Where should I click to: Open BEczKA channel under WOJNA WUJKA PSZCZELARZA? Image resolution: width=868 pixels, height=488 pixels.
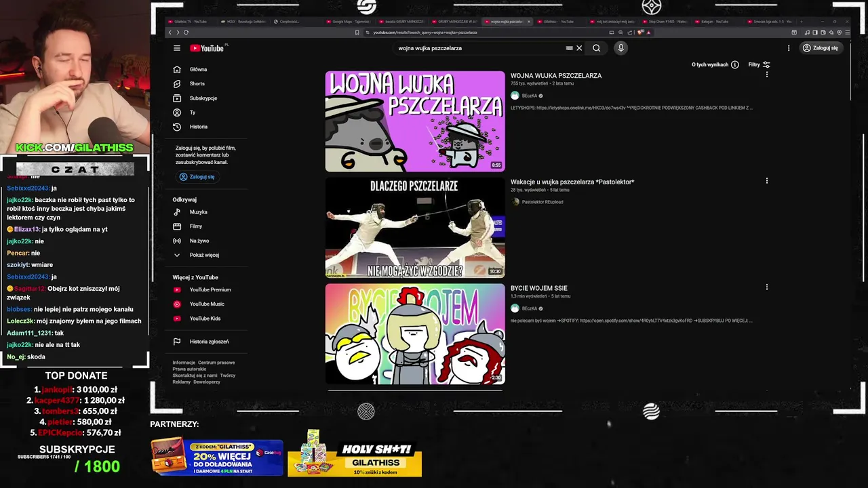[529, 96]
